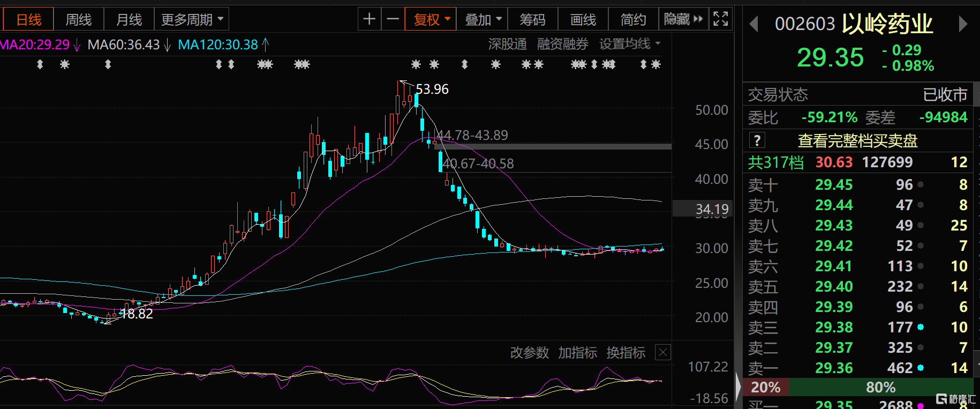The height and width of the screenshot is (409, 980).
Task: Click MA20:29.29 moving average label
Action: [36, 44]
